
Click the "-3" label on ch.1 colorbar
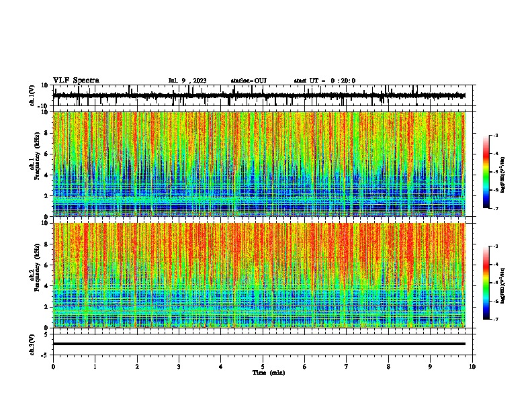point(496,135)
